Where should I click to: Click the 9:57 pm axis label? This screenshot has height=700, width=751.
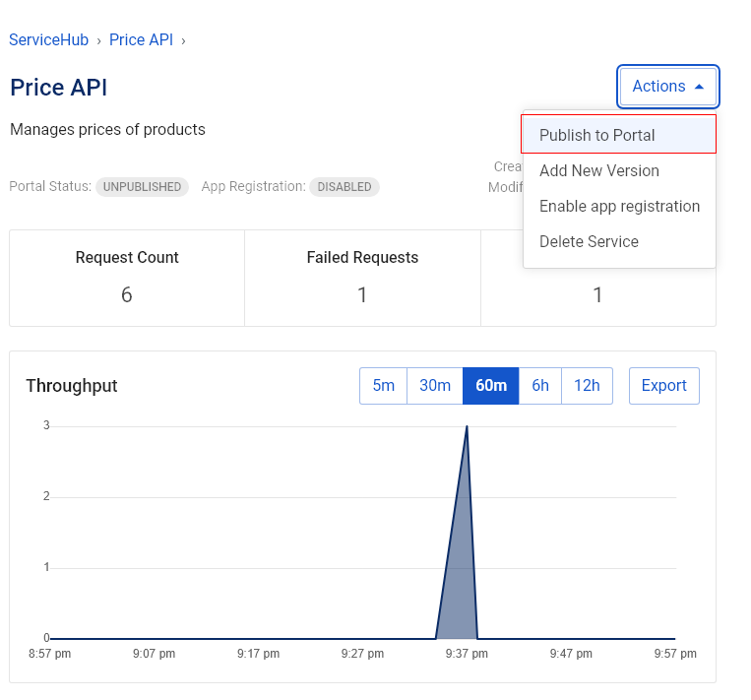pyautogui.click(x=675, y=654)
